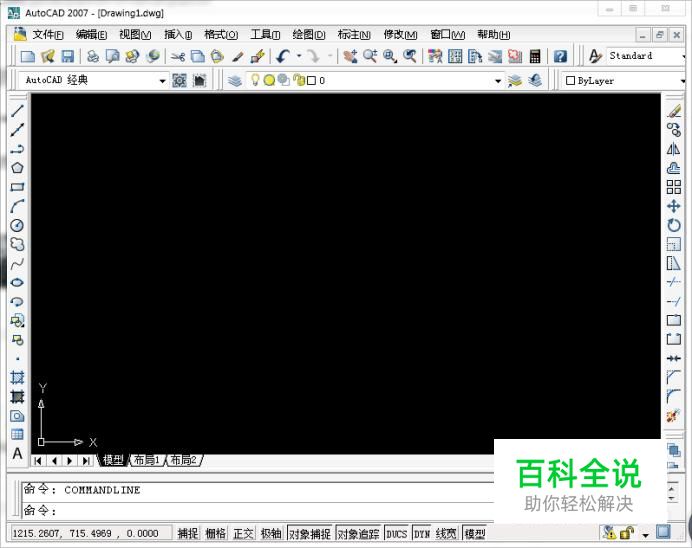692x548 pixels.
Task: Expand the Standard text style dropdown
Action: point(683,56)
